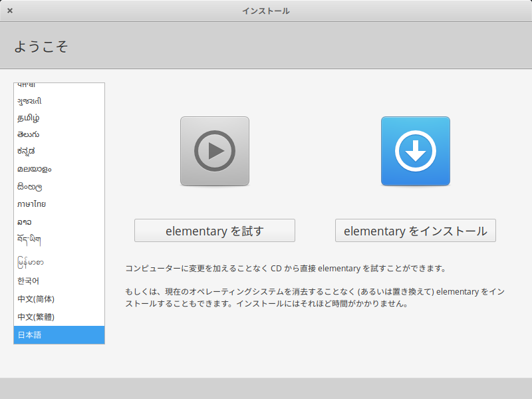532x399 pixels.
Task: Select 한국어 in the language list
Action: pos(59,281)
